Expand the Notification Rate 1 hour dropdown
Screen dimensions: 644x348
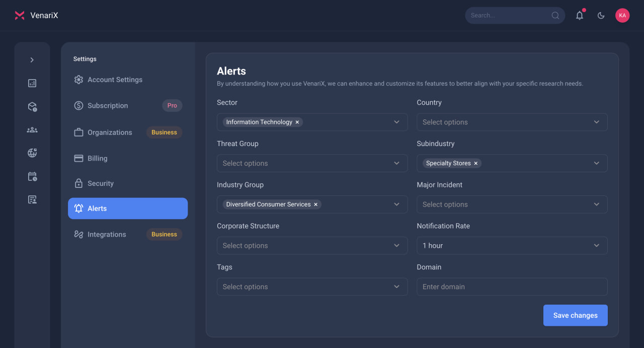click(512, 245)
